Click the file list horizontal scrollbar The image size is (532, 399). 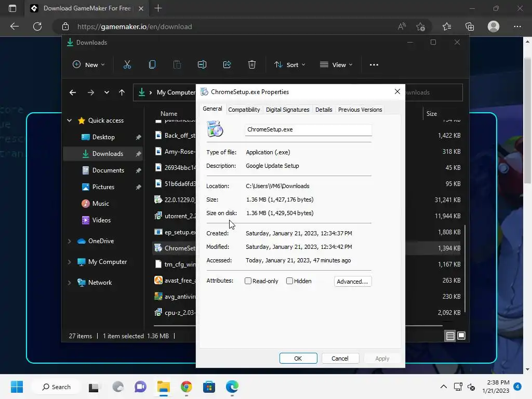298,326
